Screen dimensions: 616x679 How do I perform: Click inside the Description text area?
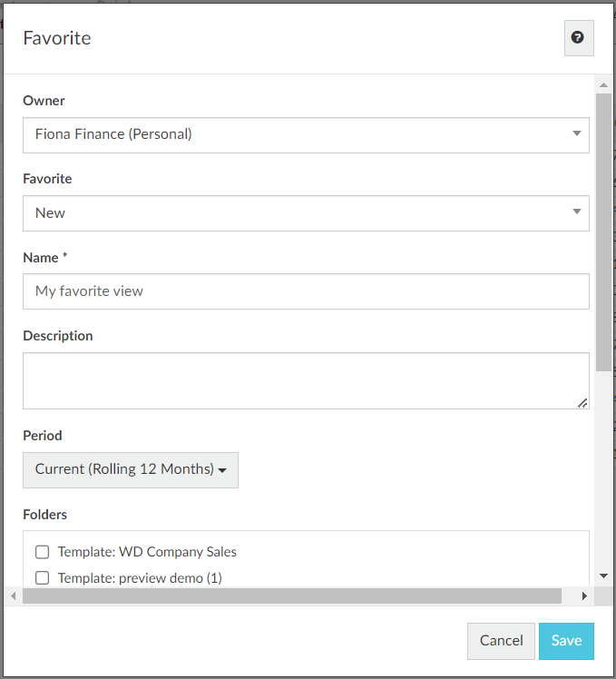coord(306,380)
